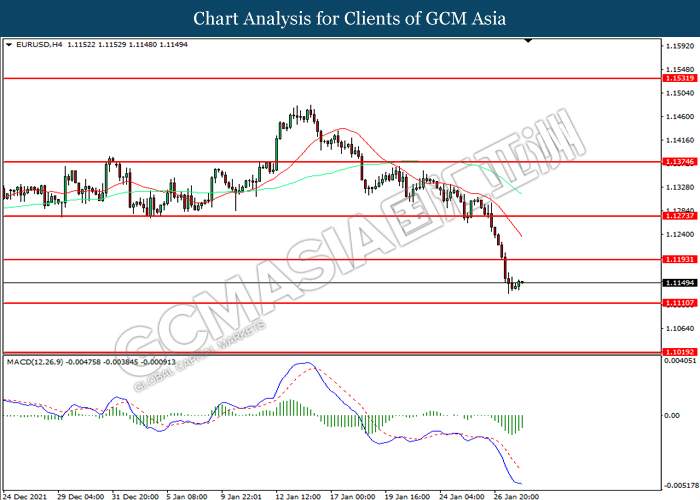Click the EURUSD,H4 chart menu triangle
This screenshot has width=700, height=500.
[9, 45]
